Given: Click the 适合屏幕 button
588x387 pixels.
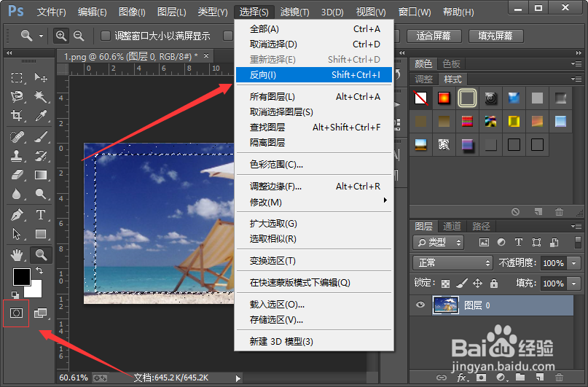Looking at the screenshot, I should [433, 36].
